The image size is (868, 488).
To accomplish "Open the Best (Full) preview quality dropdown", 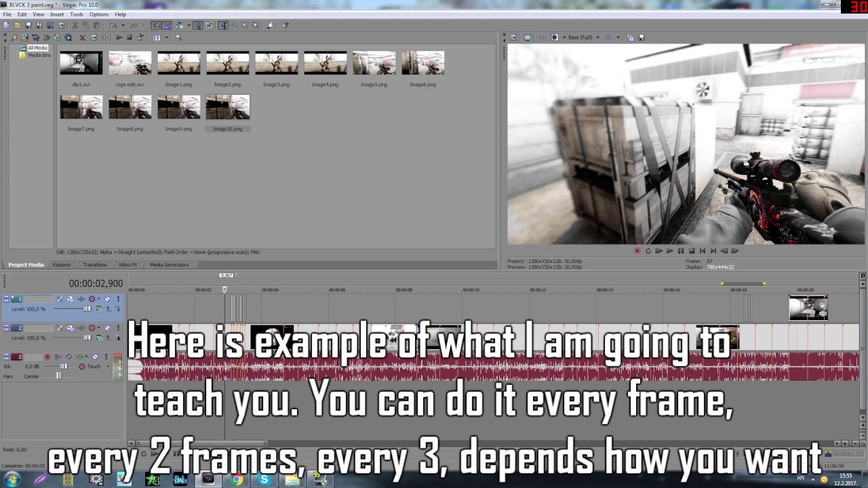I will point(584,37).
